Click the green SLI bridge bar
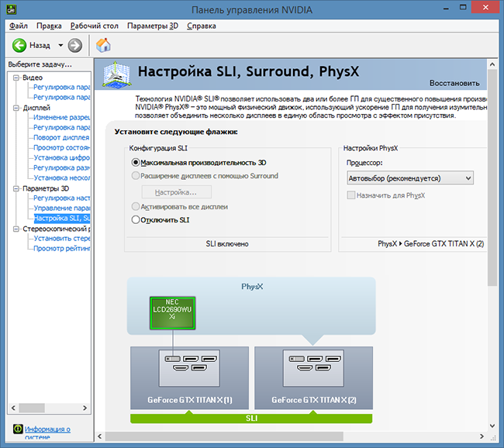This screenshot has height=448, width=504. click(x=251, y=418)
